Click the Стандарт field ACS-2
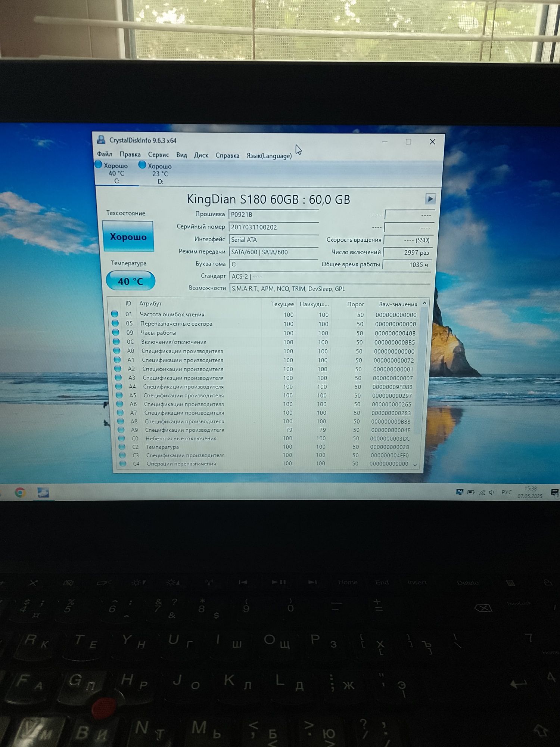 330,276
